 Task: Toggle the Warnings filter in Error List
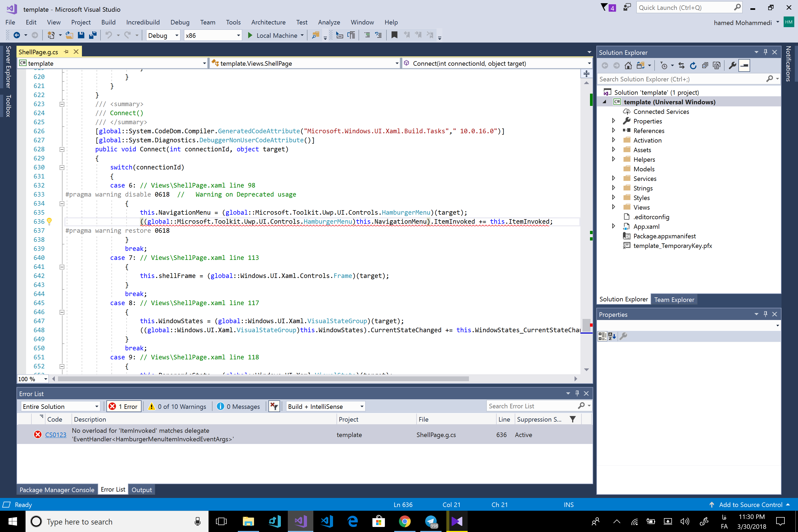coord(177,406)
